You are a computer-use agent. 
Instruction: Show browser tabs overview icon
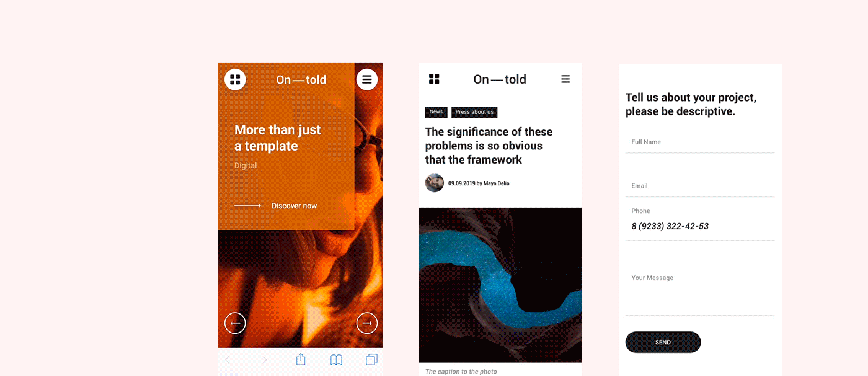coord(371,360)
